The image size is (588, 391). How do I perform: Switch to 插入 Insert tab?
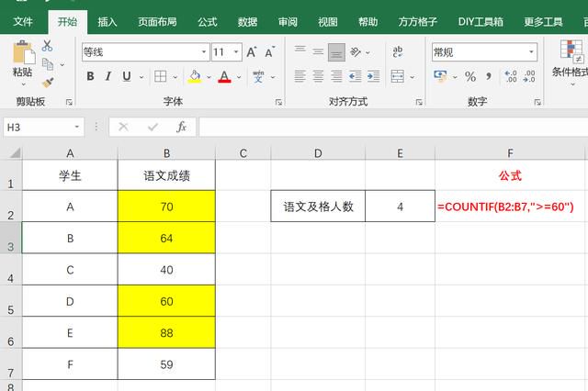[107, 22]
